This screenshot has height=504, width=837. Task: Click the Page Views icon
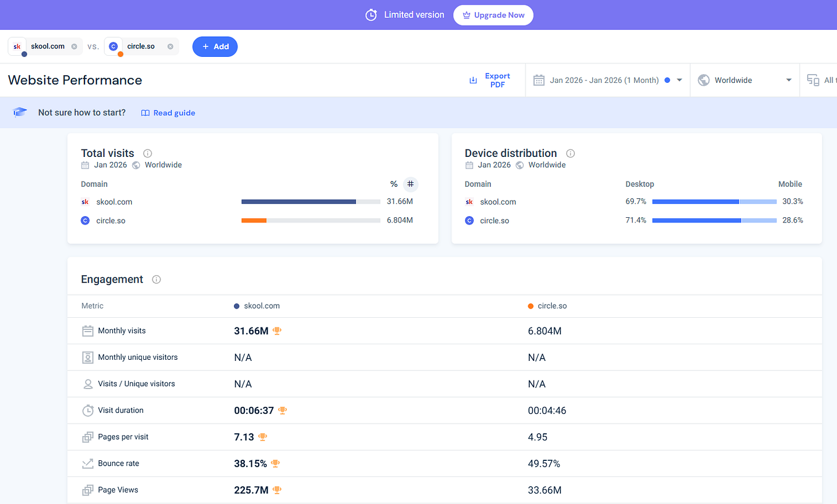[x=87, y=490]
